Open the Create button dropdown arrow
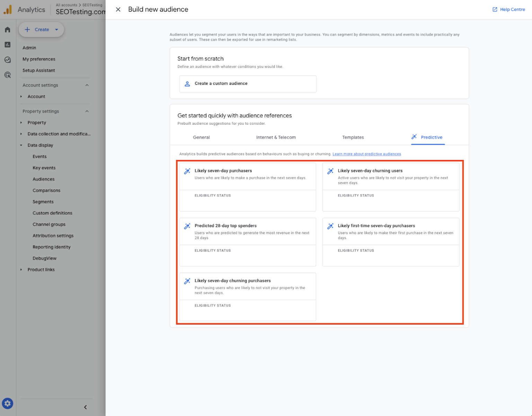This screenshot has height=416, width=532. coord(56,29)
